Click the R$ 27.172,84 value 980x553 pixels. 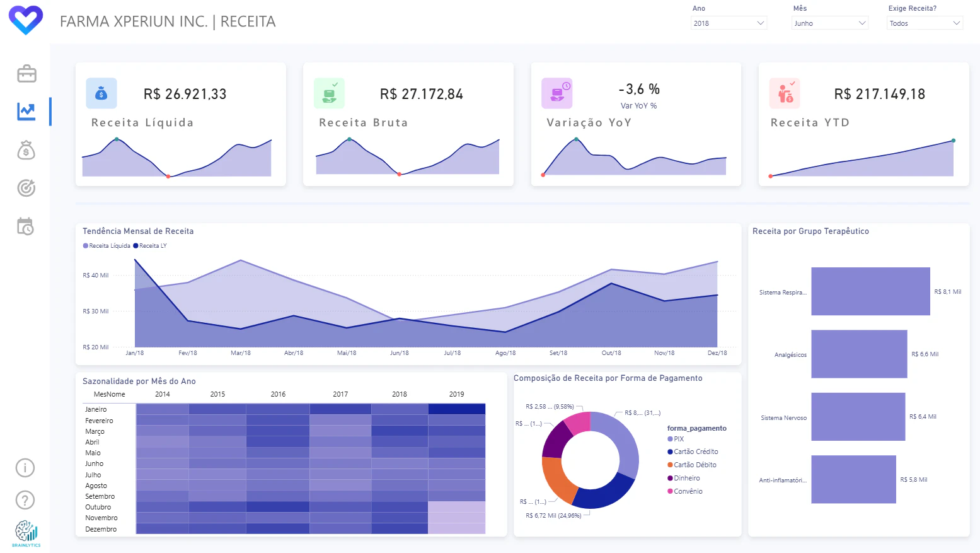pos(422,94)
